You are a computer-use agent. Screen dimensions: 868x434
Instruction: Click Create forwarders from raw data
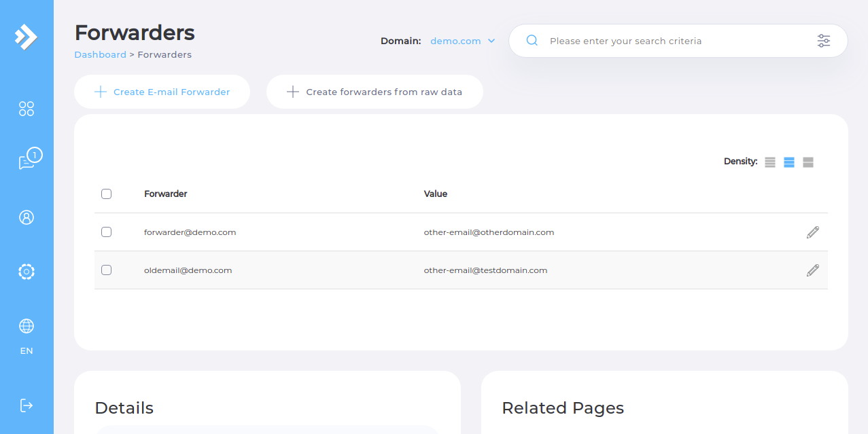pyautogui.click(x=375, y=92)
